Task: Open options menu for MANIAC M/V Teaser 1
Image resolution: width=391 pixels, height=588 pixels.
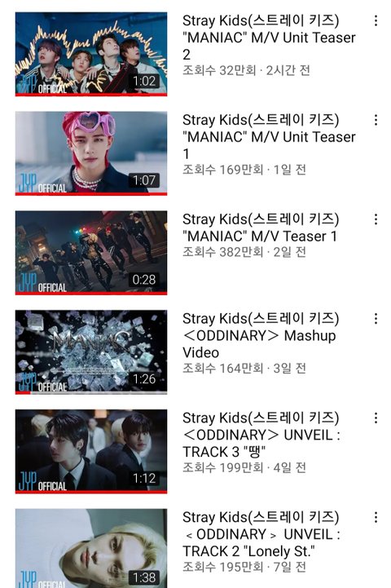Action: pyautogui.click(x=376, y=219)
